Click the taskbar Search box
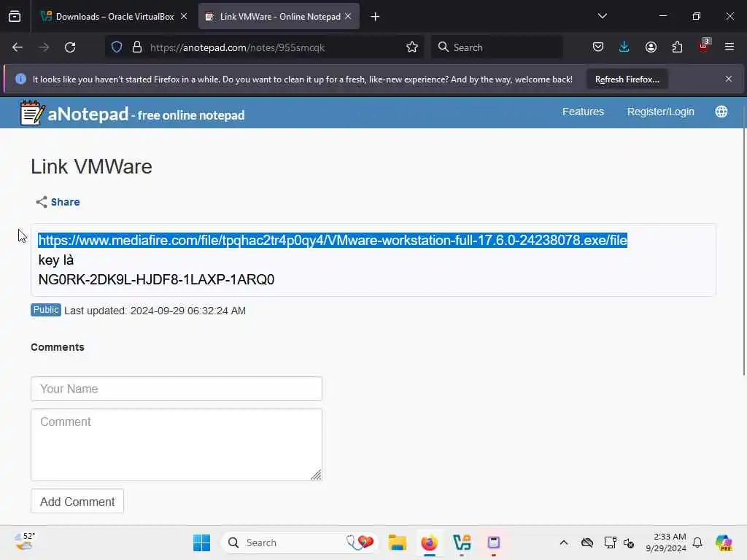This screenshot has height=560, width=747. point(299,542)
